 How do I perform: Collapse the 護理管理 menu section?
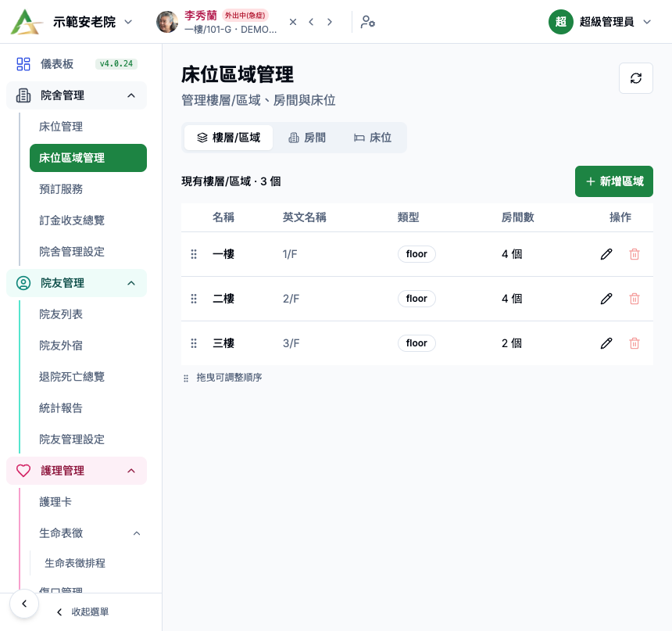pos(77,471)
